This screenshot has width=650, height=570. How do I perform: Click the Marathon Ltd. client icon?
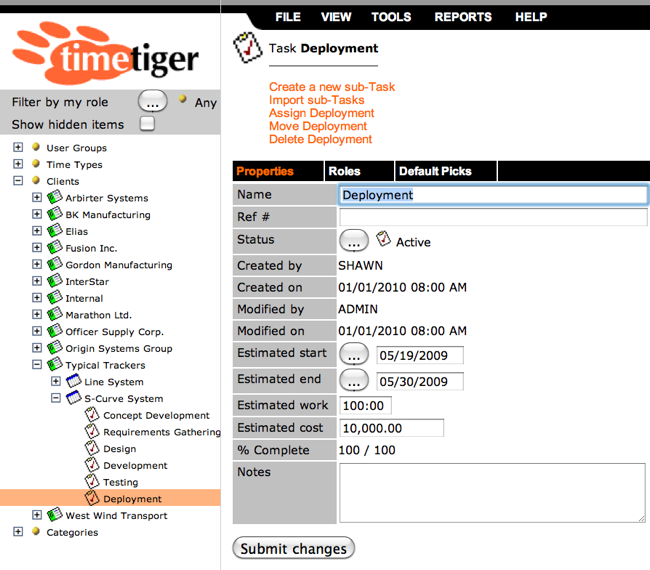point(55,314)
